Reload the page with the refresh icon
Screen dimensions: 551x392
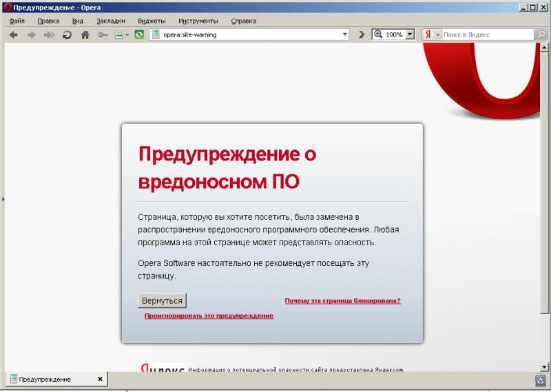[x=67, y=35]
